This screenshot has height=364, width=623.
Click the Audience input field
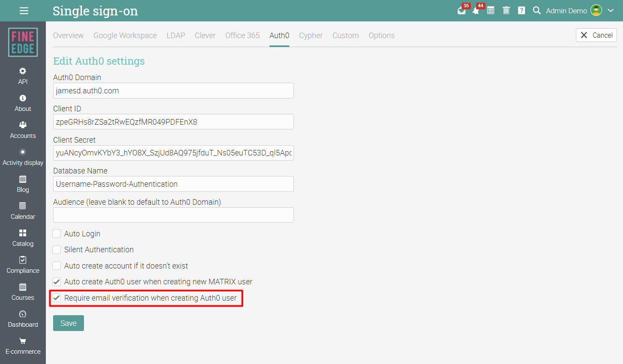(174, 215)
